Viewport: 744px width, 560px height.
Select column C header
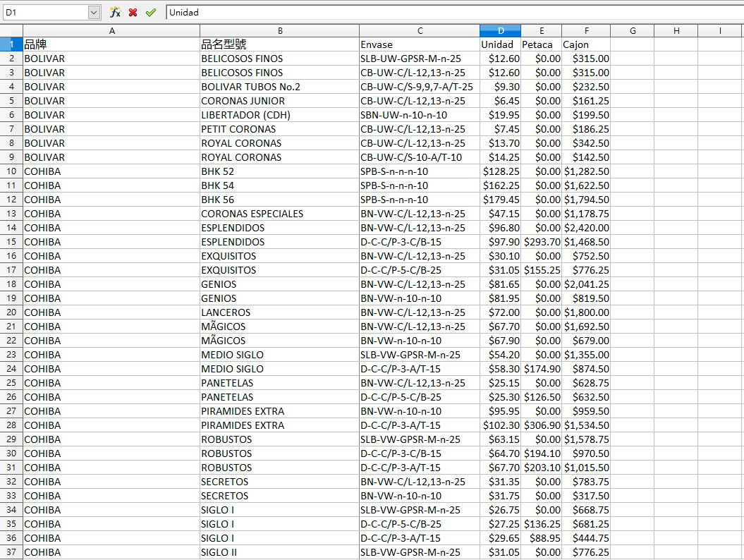coord(420,31)
